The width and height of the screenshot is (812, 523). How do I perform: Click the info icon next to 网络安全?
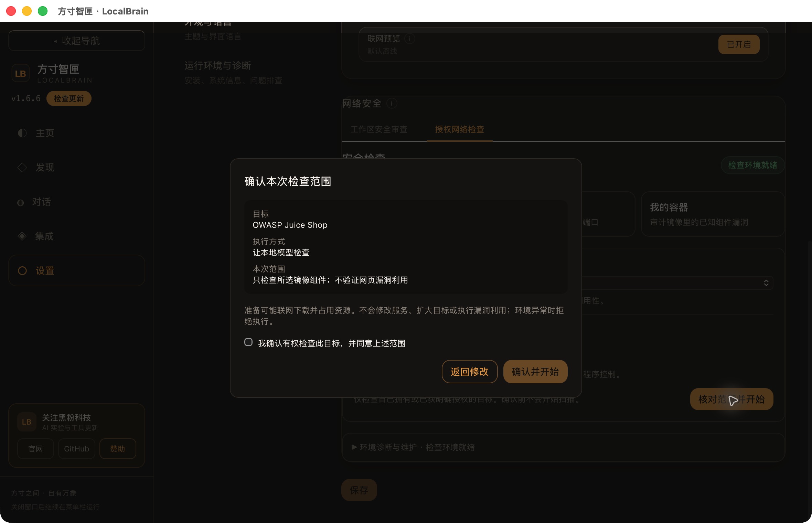(392, 103)
